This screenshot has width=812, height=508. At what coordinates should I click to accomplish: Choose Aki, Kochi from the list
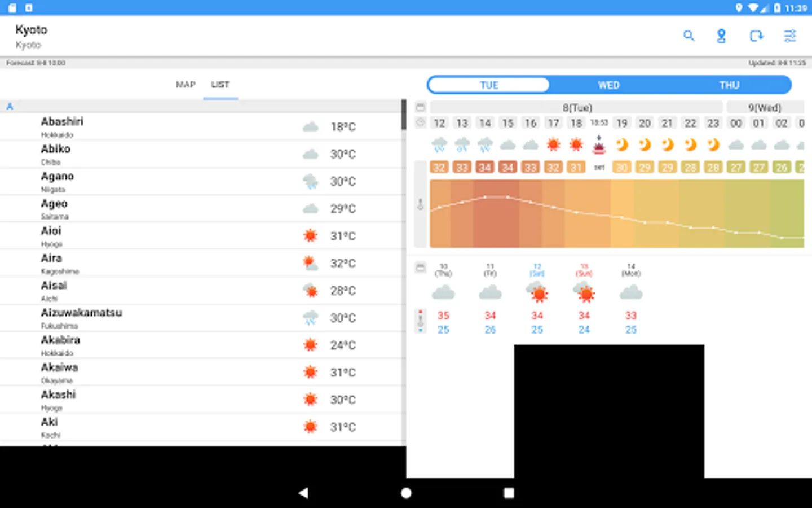point(201,427)
